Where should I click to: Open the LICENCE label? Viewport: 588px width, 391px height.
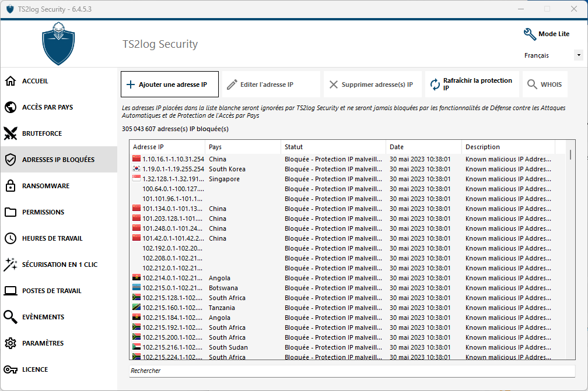pos(35,369)
